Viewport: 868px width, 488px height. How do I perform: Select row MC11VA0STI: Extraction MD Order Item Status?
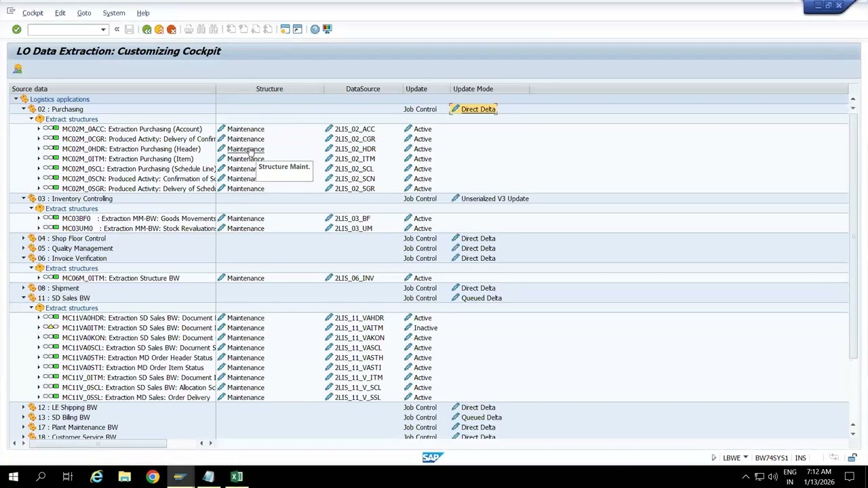click(x=133, y=367)
